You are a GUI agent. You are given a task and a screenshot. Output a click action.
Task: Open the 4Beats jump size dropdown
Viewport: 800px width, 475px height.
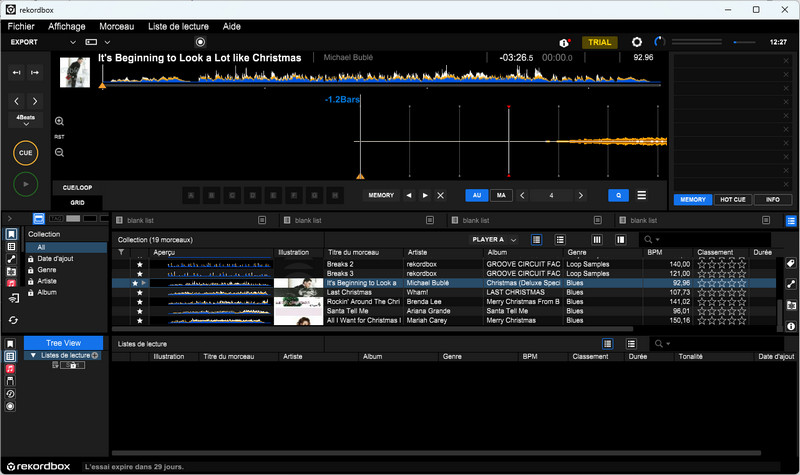[x=26, y=120]
